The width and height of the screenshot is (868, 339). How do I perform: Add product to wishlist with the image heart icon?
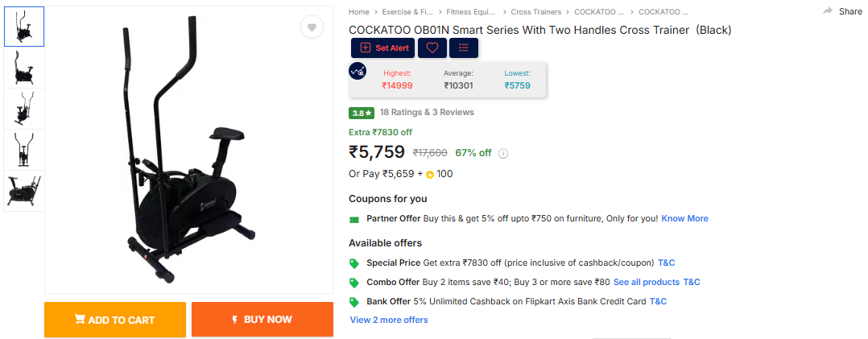click(x=312, y=27)
